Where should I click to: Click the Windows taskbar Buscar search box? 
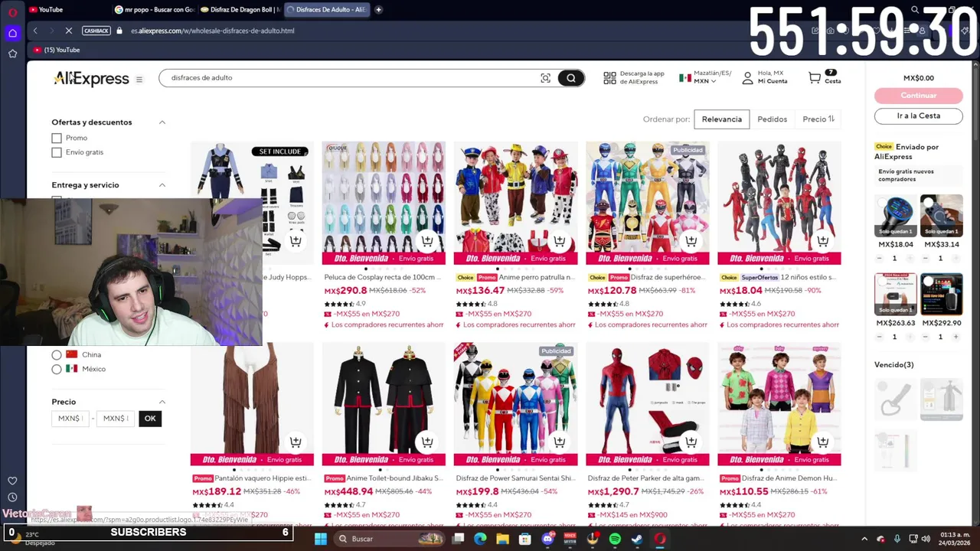390,539
